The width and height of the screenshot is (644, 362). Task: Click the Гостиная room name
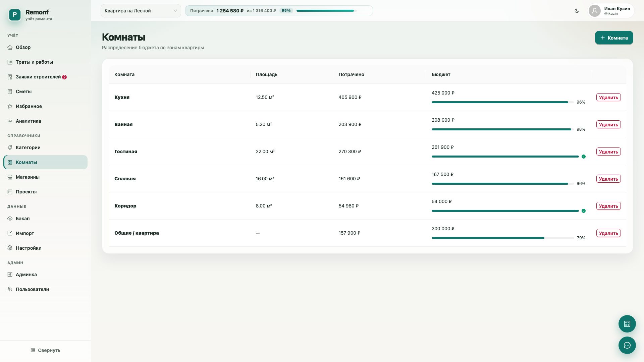126,152
